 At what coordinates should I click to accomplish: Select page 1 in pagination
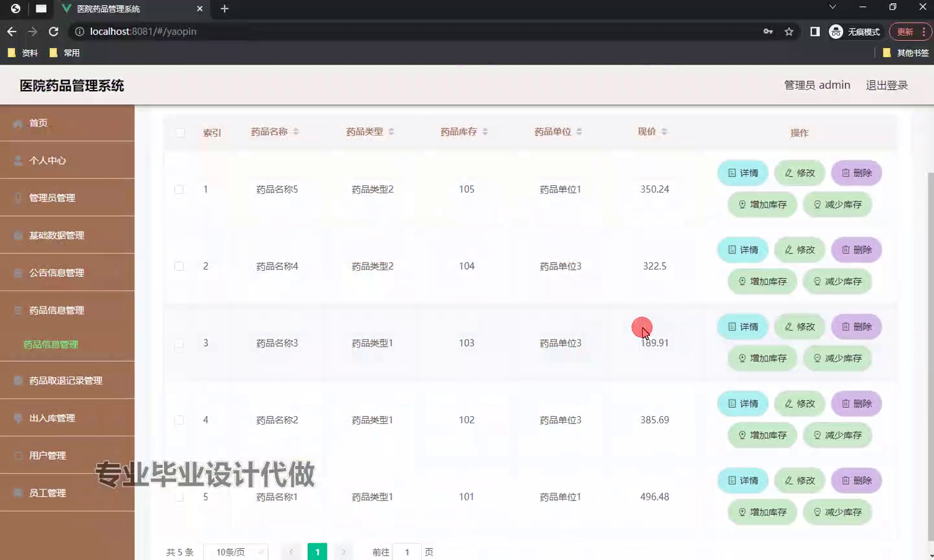(x=317, y=552)
